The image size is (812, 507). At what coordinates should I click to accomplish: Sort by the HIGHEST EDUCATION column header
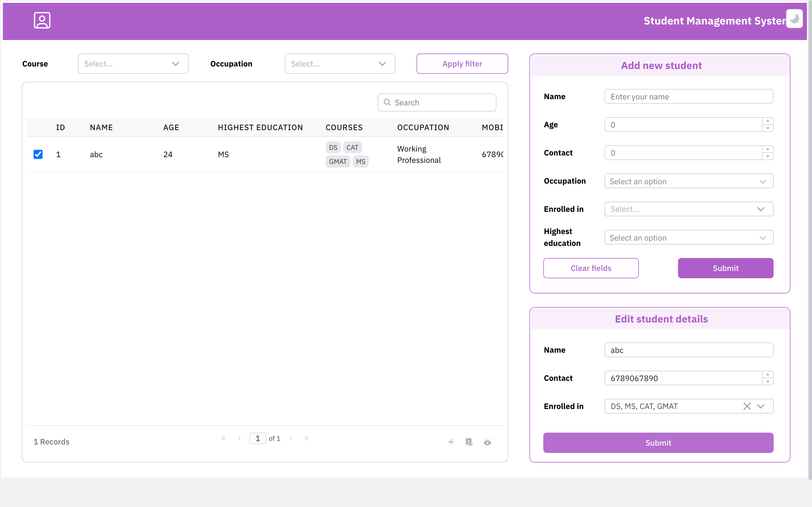coord(260,127)
